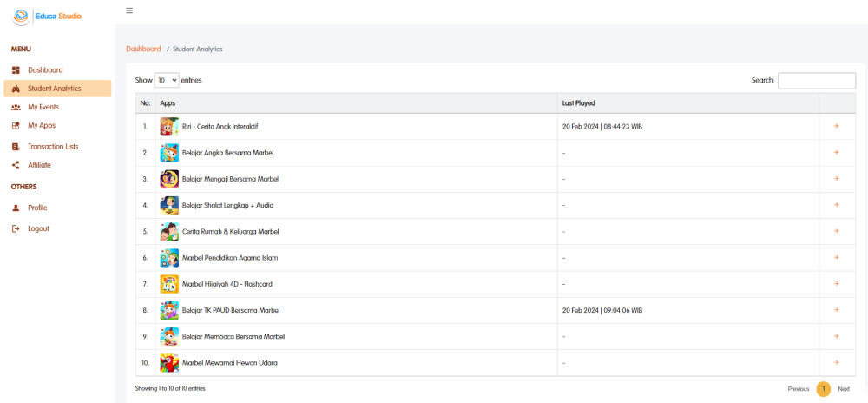
Task: Click the text 'Belajar TK PAUD Bersama Marbel'
Action: pos(231,311)
